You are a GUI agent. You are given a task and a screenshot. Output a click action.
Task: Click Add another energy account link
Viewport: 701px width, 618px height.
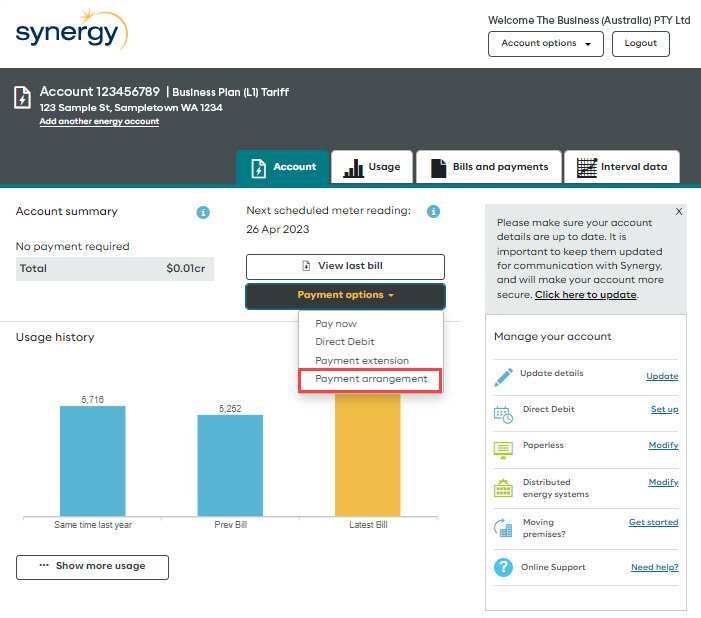(99, 122)
